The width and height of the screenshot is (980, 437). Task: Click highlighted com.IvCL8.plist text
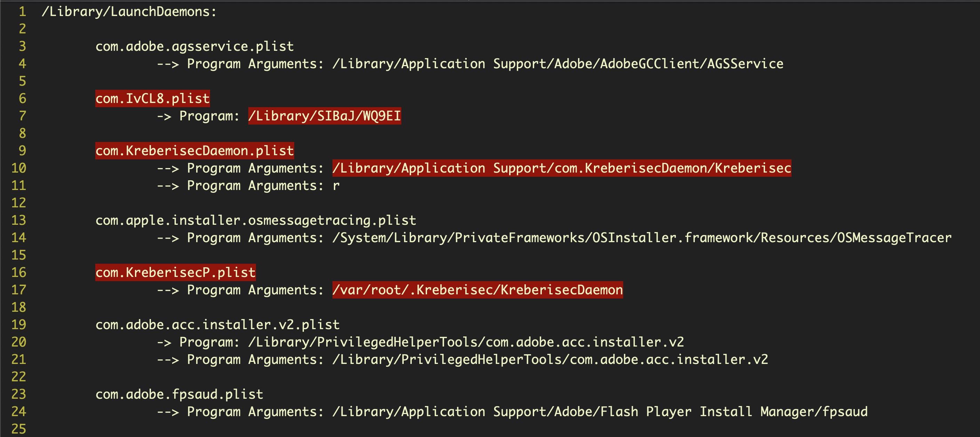coord(152,98)
